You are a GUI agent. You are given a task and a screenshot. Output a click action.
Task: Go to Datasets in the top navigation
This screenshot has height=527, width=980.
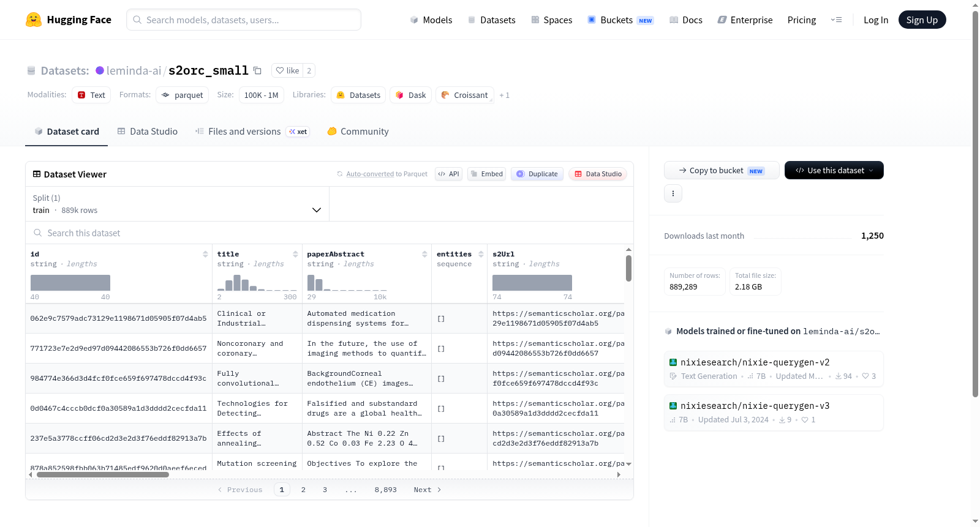(492, 20)
